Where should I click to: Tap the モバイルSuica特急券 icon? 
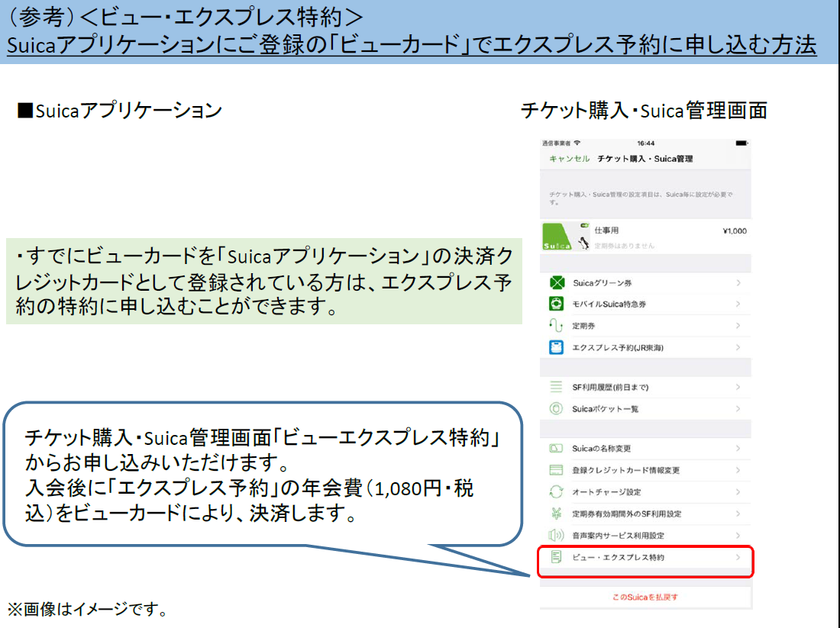557,304
